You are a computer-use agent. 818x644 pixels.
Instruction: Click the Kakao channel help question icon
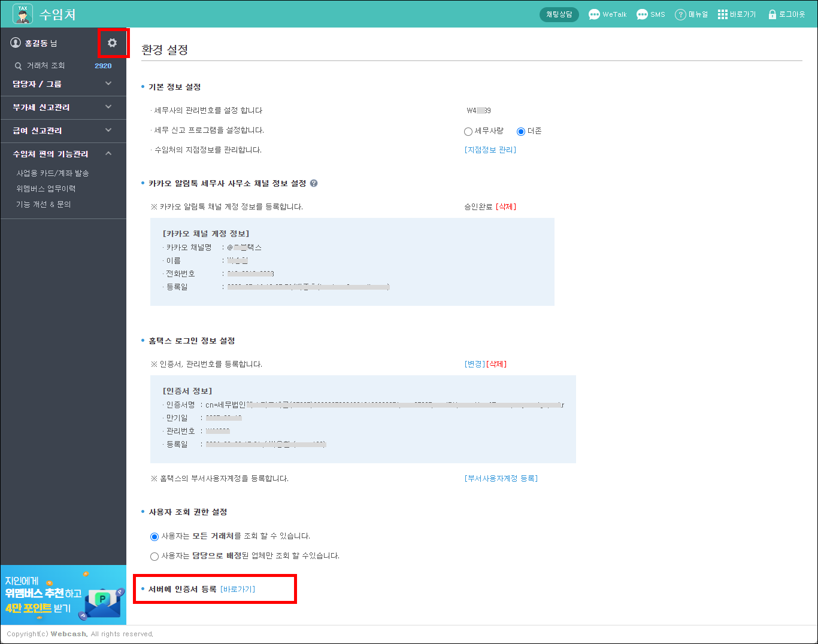[314, 183]
